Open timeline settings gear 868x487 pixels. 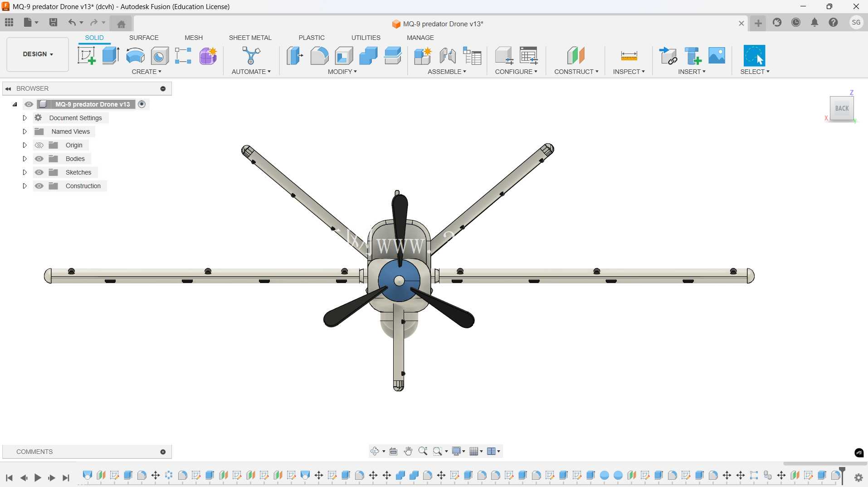click(858, 477)
